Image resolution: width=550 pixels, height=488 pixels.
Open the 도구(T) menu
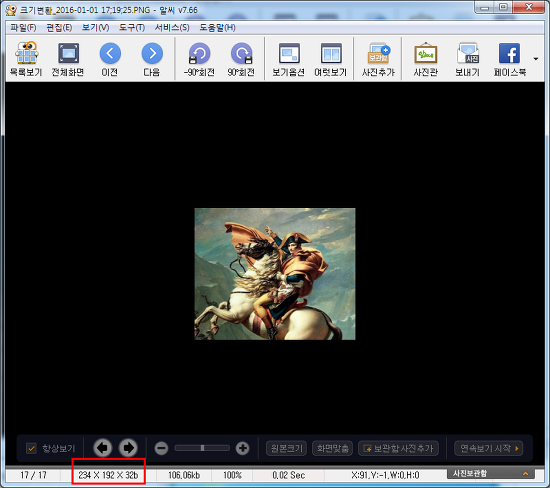tap(132, 27)
